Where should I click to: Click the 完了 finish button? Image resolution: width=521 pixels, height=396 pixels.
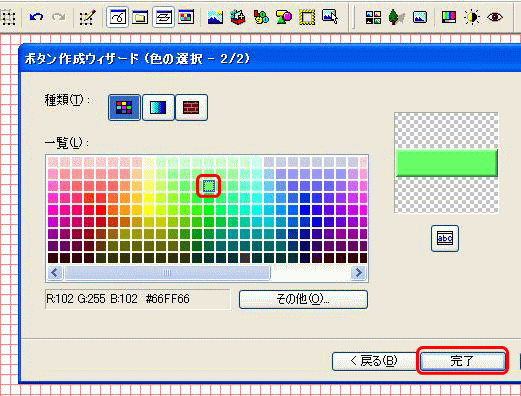462,360
